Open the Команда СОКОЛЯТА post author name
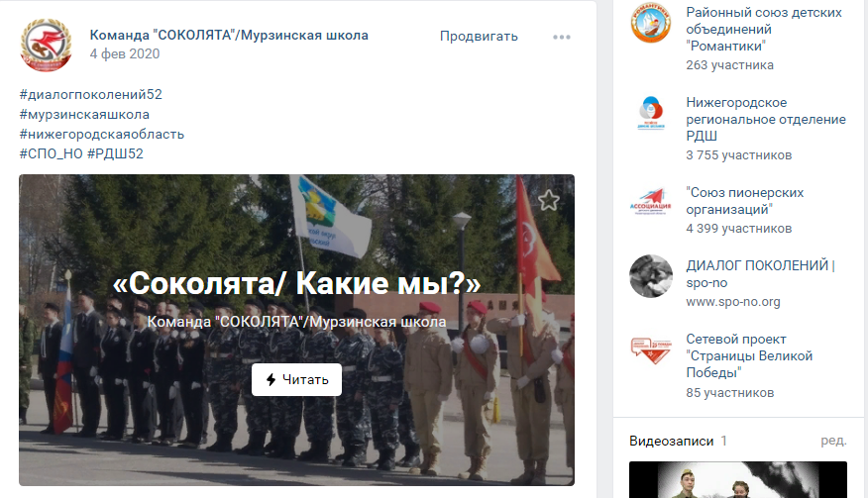Screen dimensions: 868x498 tap(229, 35)
